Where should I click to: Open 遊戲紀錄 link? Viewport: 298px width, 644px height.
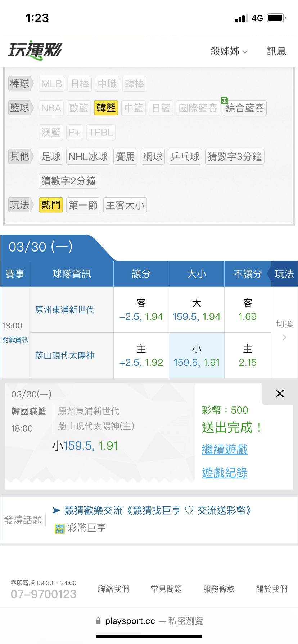click(225, 473)
